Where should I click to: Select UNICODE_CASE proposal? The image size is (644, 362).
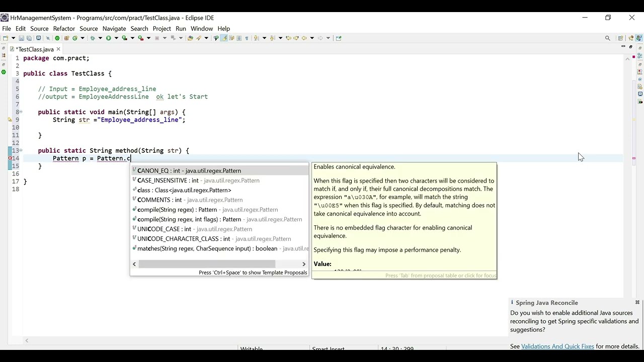click(x=219, y=229)
